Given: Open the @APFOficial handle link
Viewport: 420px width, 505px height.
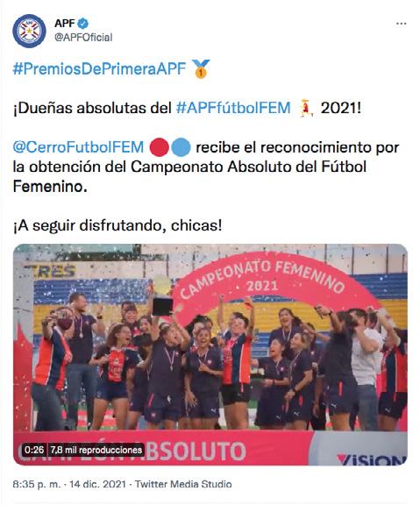Looking at the screenshot, I should pyautogui.click(x=83, y=38).
